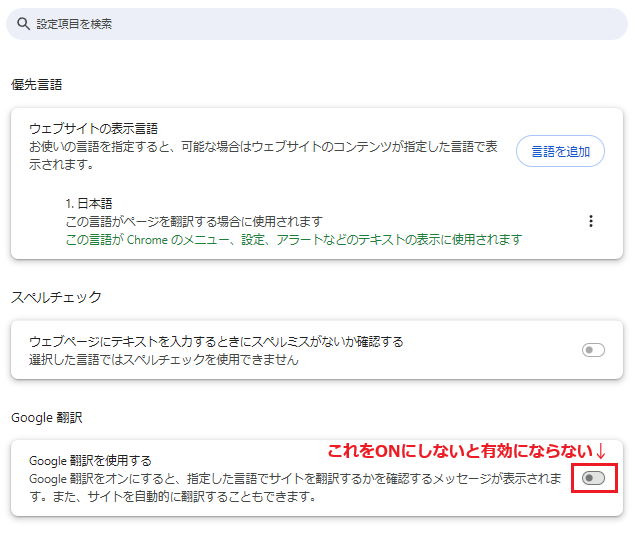The image size is (634, 533).
Task: Click the お使いの言語を指定すると description text
Action: (263, 155)
